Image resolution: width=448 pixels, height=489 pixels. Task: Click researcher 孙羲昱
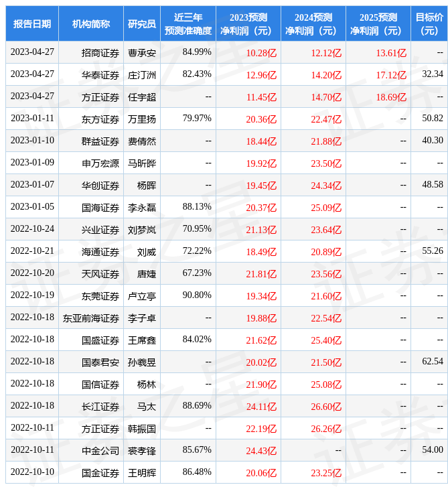142,362
